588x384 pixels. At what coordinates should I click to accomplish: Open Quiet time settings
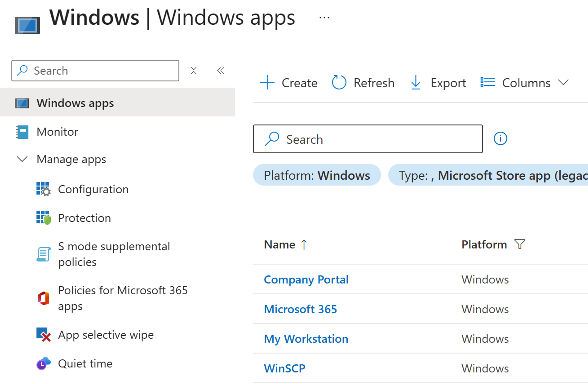(85, 364)
